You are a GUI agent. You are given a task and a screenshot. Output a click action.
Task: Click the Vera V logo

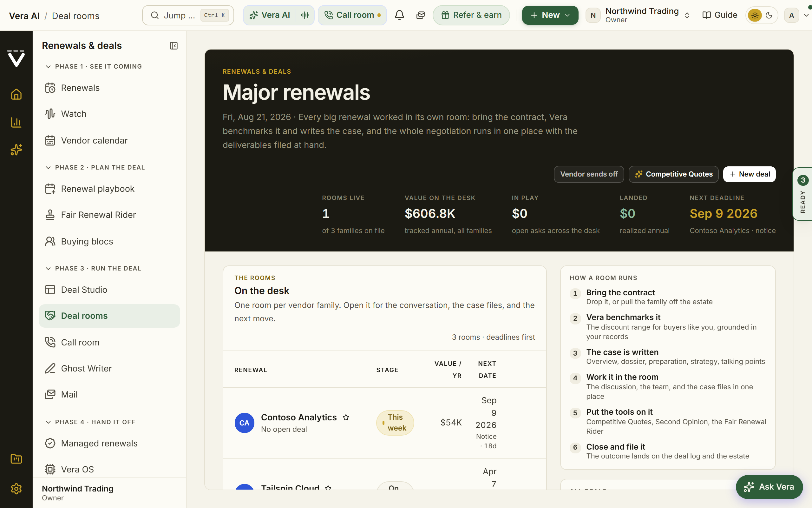click(16, 58)
